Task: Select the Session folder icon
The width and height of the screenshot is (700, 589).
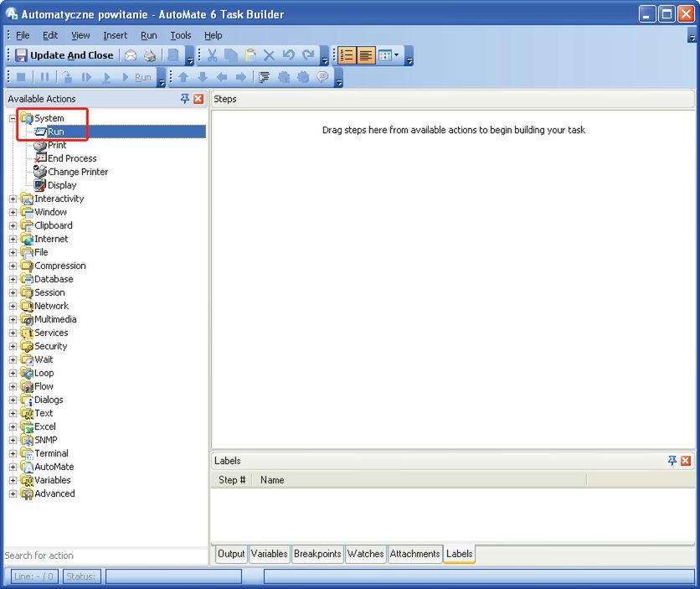Action: coord(27,293)
